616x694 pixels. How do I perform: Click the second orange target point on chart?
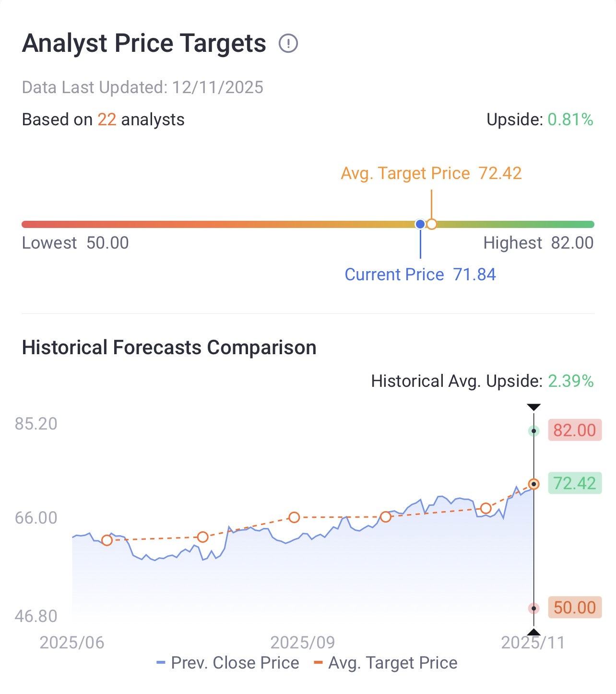(203, 537)
